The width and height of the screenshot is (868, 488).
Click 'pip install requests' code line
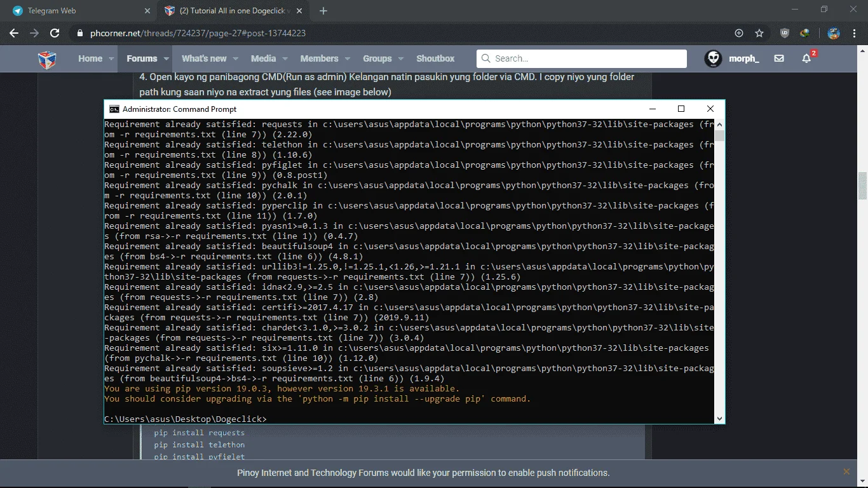pyautogui.click(x=199, y=433)
